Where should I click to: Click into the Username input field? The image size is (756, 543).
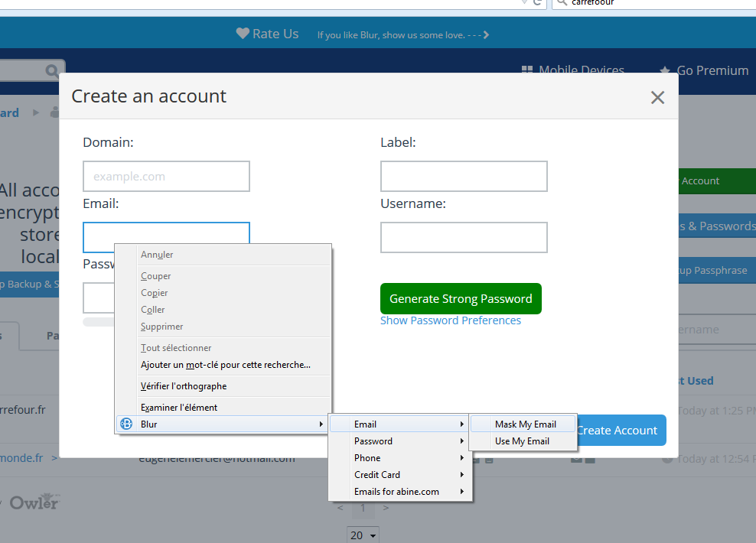[464, 238]
